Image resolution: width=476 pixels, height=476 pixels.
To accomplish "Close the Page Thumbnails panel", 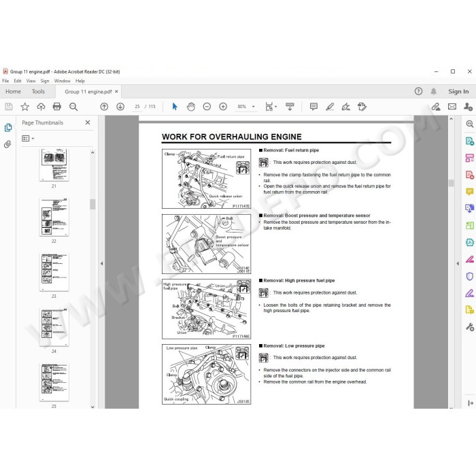I will (x=88, y=122).
